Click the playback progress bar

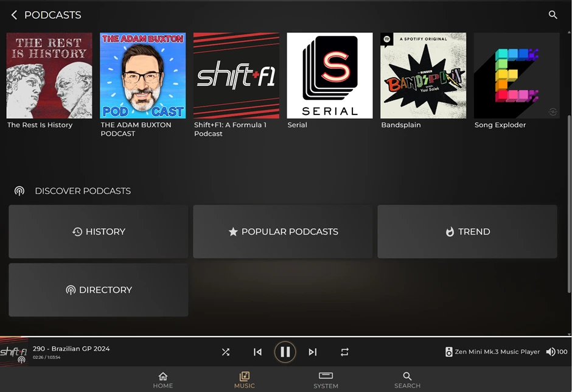(286, 336)
